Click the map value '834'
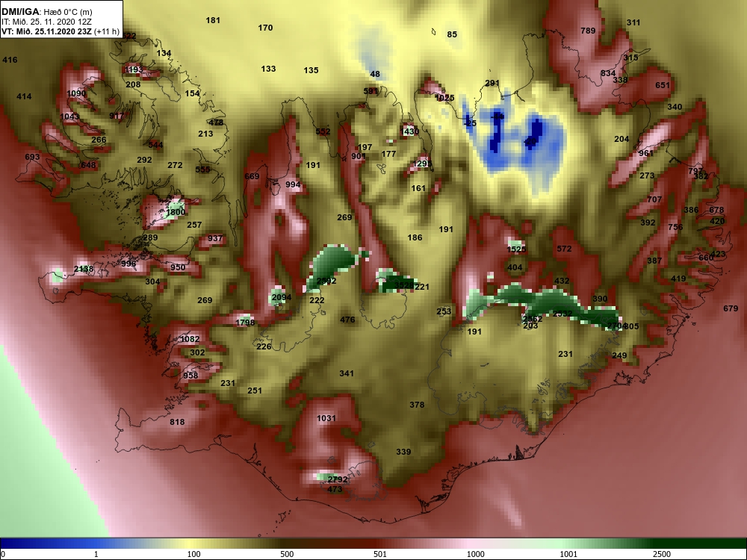 coord(608,73)
